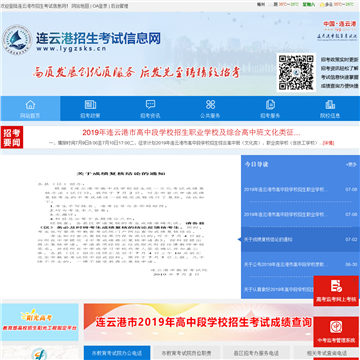Viewport: 360px width, 360px height.
Task: Click the red 详情 link in 招考要闻
Action: click(x=328, y=143)
